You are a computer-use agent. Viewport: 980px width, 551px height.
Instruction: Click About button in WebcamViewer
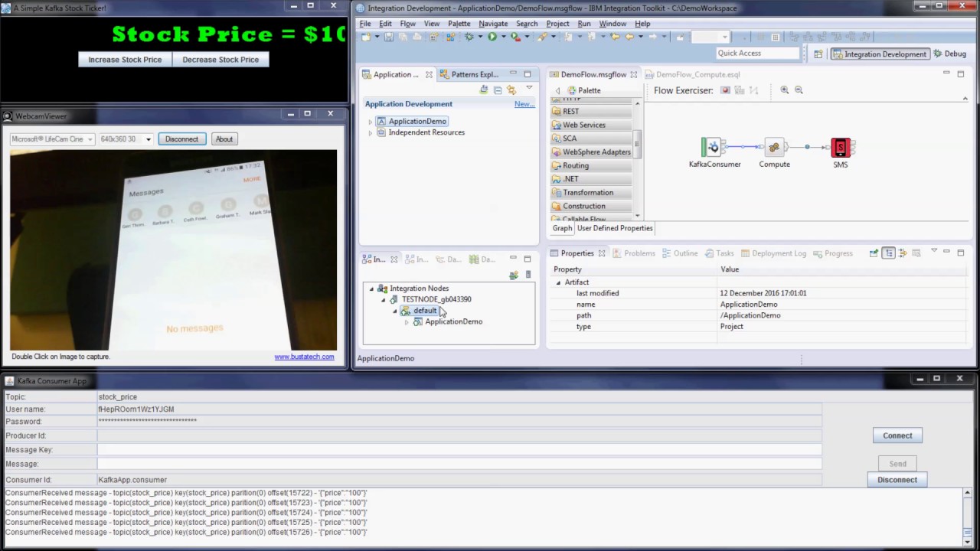point(224,139)
